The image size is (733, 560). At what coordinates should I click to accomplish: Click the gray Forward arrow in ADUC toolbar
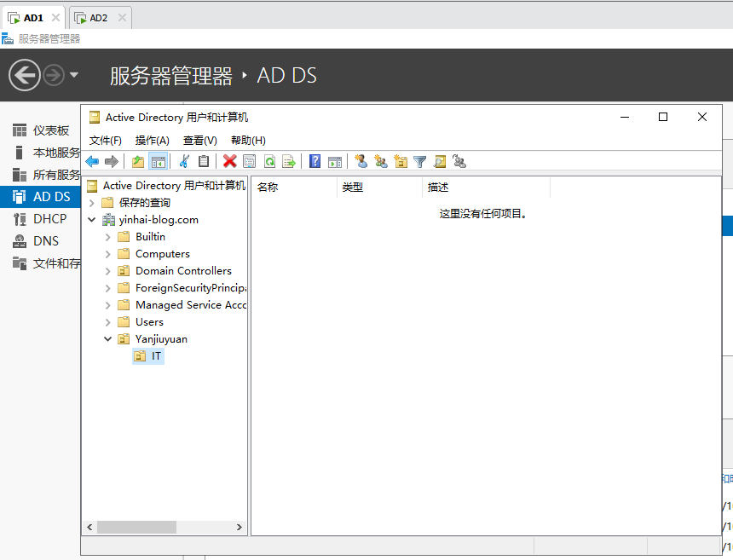[x=112, y=162]
